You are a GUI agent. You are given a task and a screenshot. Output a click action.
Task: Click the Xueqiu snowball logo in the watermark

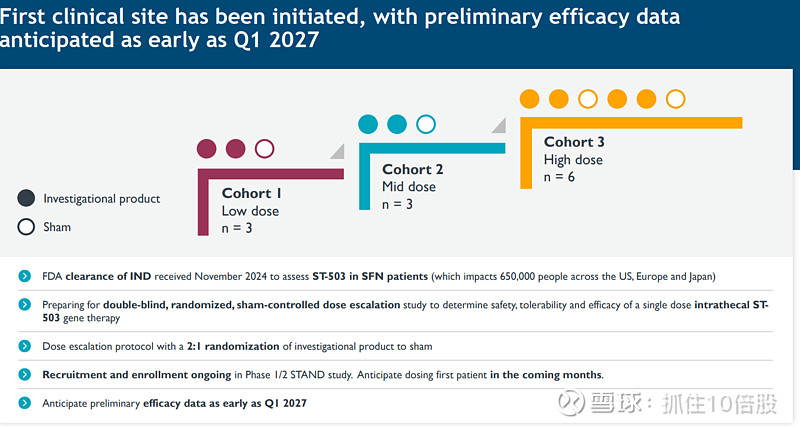point(573,403)
